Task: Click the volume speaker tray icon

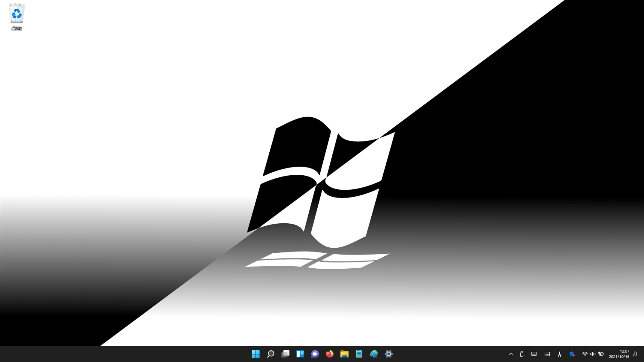Action: pos(592,354)
